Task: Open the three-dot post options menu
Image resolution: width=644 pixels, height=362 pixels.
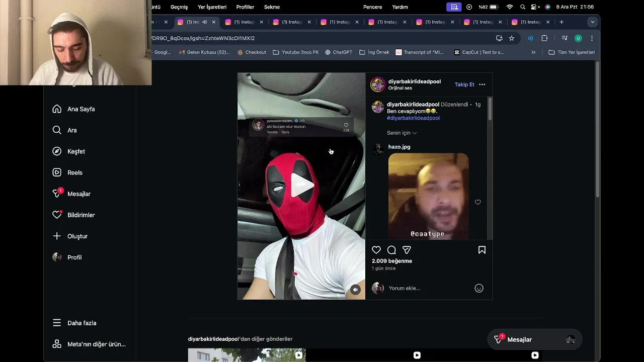Action: coord(482,84)
